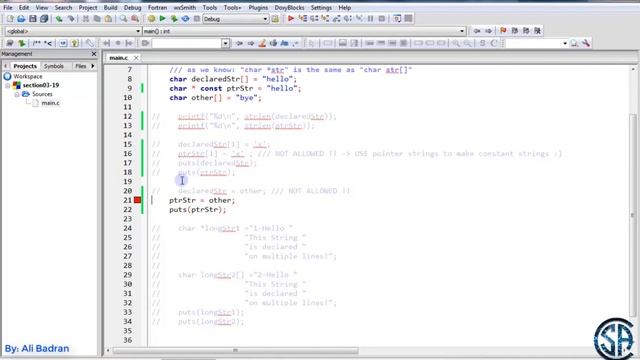Click the New file icon
Image resolution: width=640 pixels, height=360 pixels.
10,19
